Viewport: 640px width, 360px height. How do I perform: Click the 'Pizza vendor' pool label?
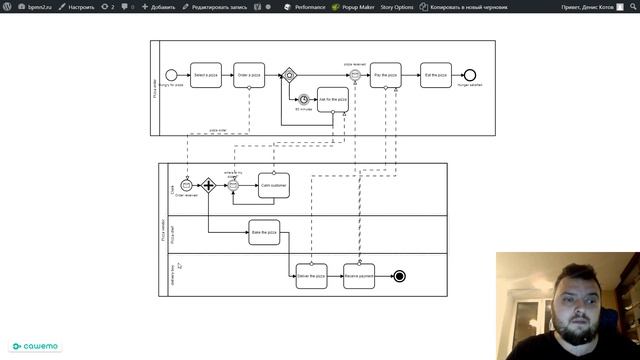(x=163, y=230)
